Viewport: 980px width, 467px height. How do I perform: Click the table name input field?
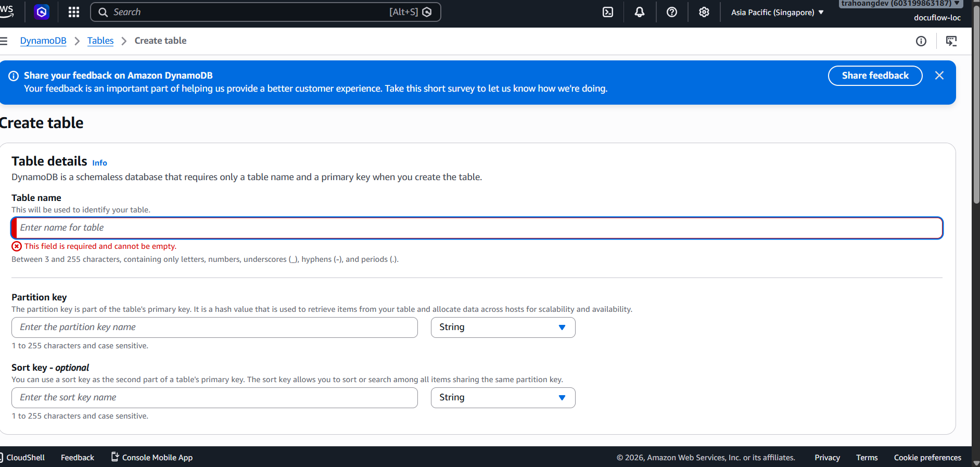pyautogui.click(x=477, y=228)
